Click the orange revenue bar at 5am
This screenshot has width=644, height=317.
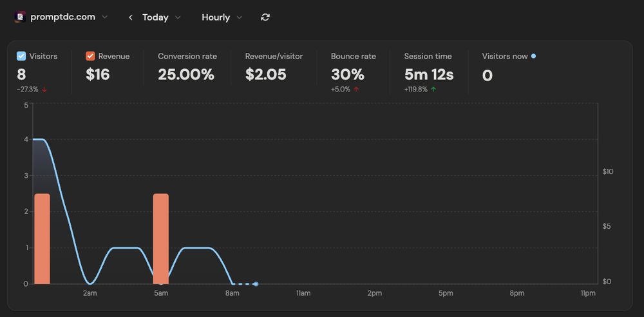pos(161,238)
